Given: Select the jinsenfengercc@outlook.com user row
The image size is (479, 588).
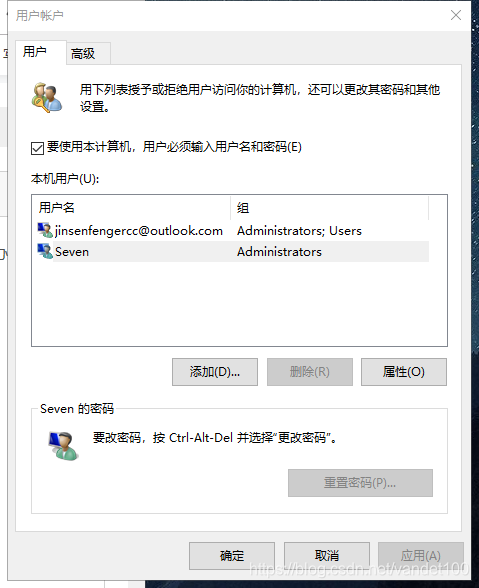Looking at the screenshot, I should click(x=233, y=230).
